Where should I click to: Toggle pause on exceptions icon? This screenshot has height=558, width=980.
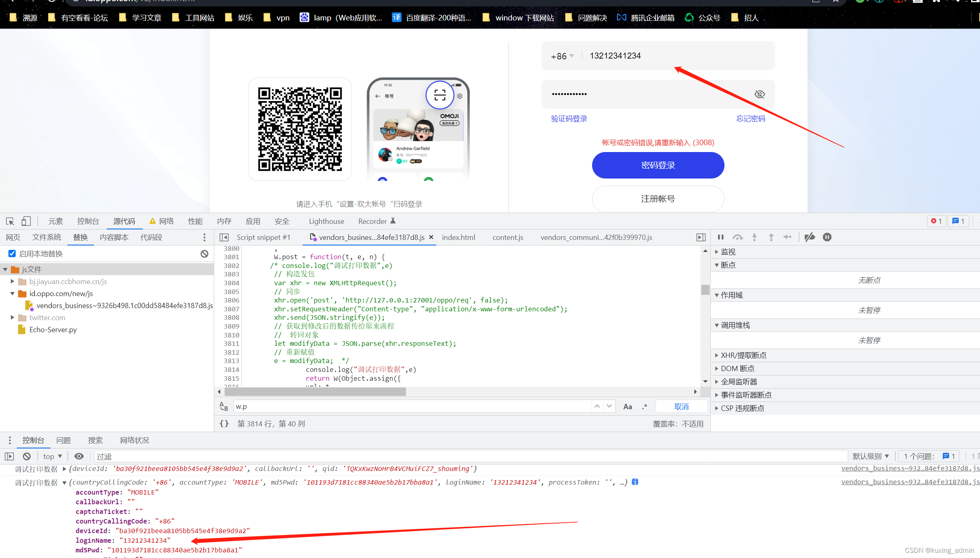click(x=827, y=237)
